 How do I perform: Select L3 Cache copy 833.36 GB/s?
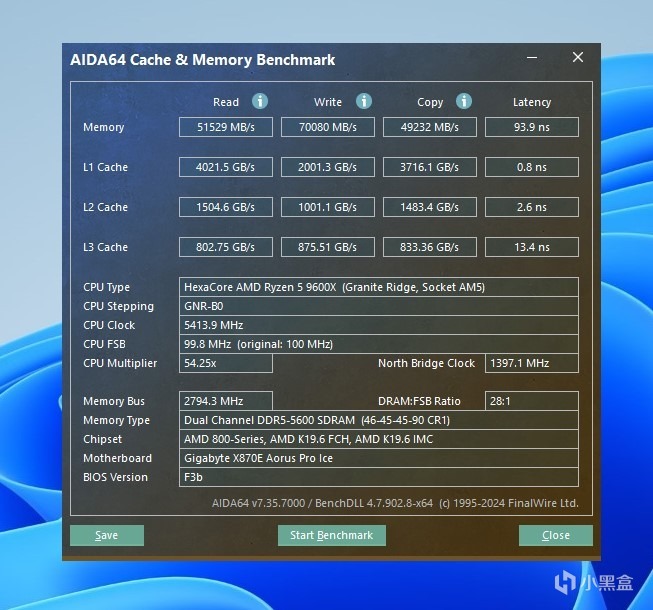430,247
